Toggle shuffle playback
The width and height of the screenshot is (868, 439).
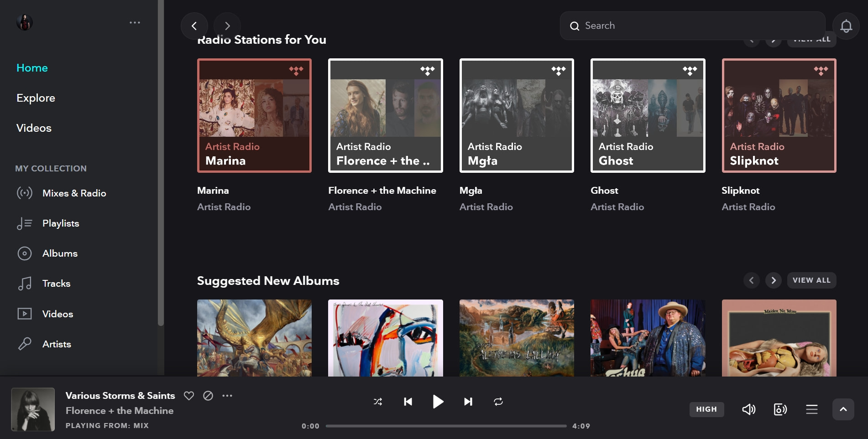tap(378, 402)
